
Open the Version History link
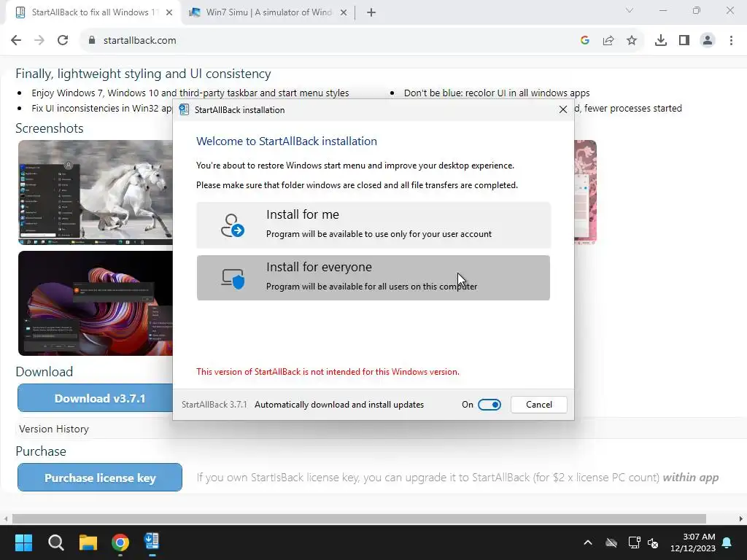coord(54,429)
